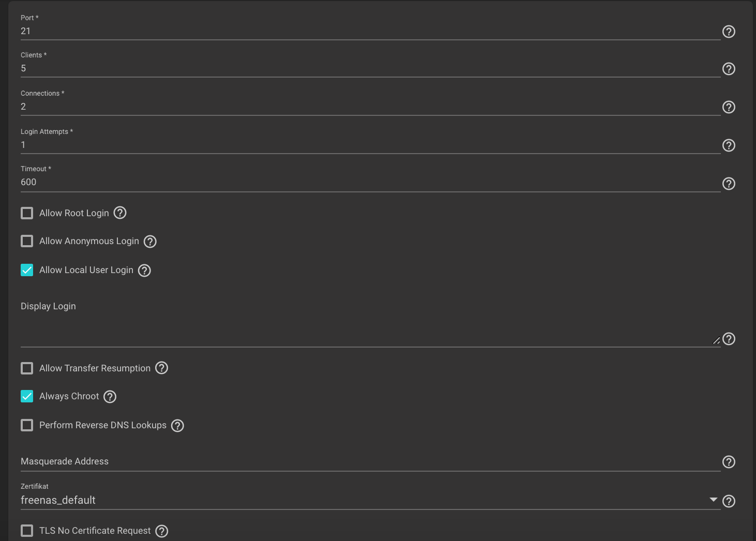Open help for the Port field
This screenshot has height=541, width=756.
[x=729, y=32]
